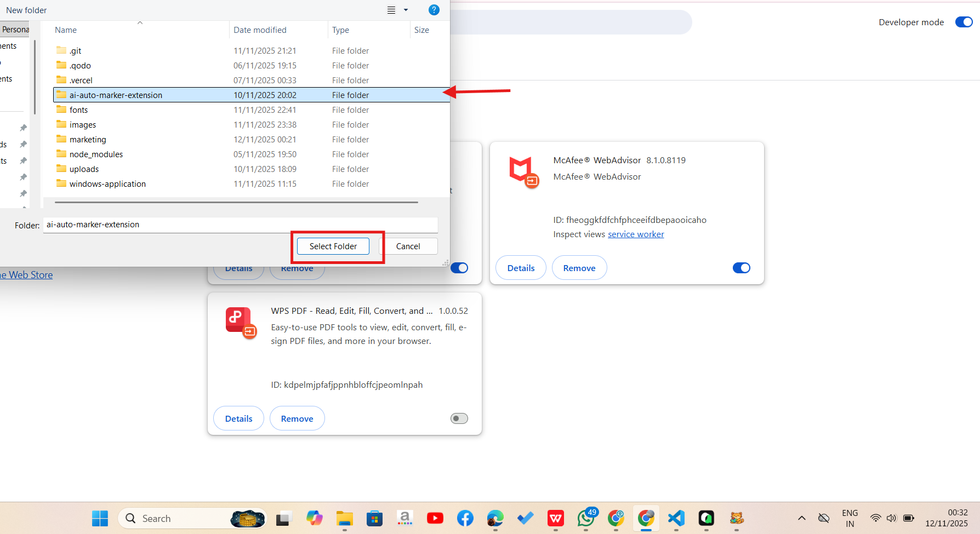
Task: Click the WPS PDF extension logo
Action: click(x=240, y=322)
